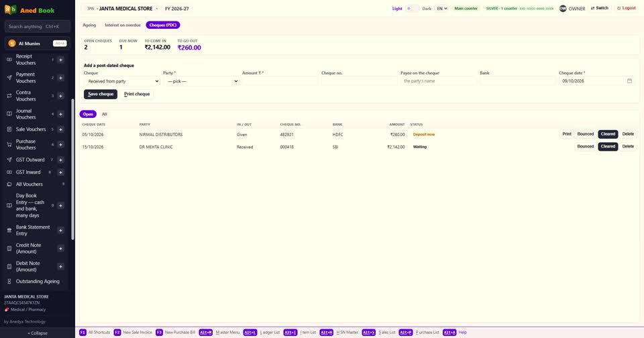This screenshot has width=644, height=338.
Task: Show All cheques filter
Action: [x=105, y=114]
